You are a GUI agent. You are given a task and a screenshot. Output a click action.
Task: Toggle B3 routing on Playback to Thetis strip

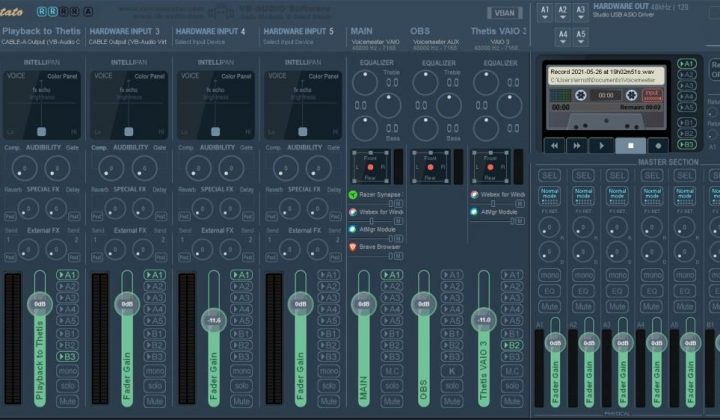(x=68, y=357)
